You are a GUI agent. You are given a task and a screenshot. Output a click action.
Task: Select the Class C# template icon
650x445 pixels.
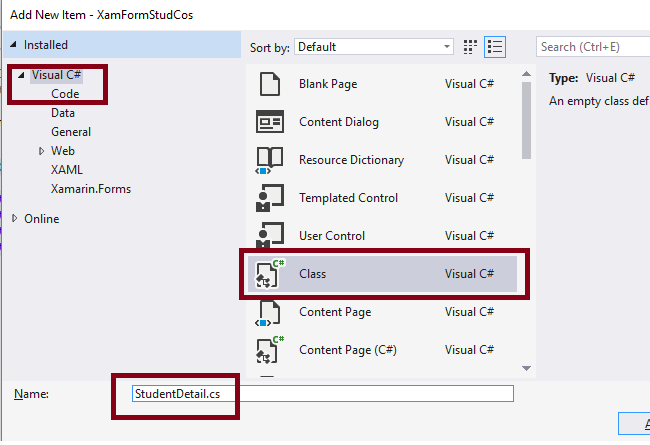[x=270, y=274]
